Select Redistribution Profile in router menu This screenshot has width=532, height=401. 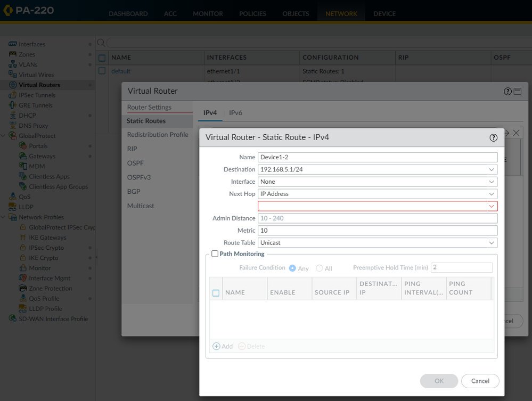pyautogui.click(x=158, y=135)
